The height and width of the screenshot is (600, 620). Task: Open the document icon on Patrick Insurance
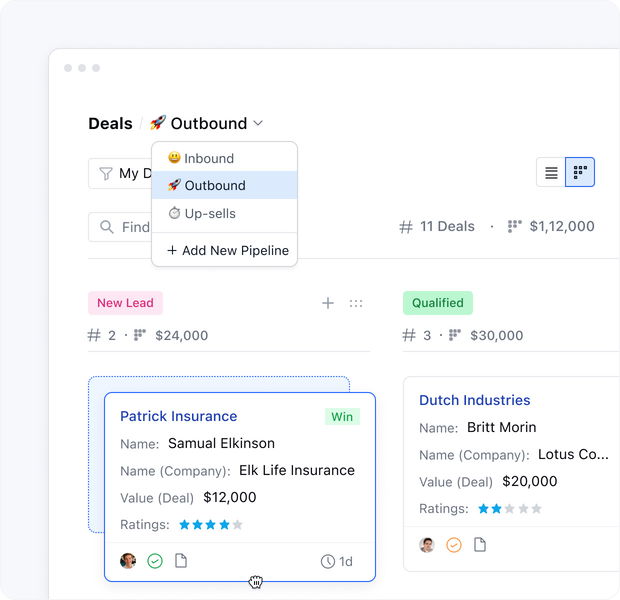click(x=181, y=560)
